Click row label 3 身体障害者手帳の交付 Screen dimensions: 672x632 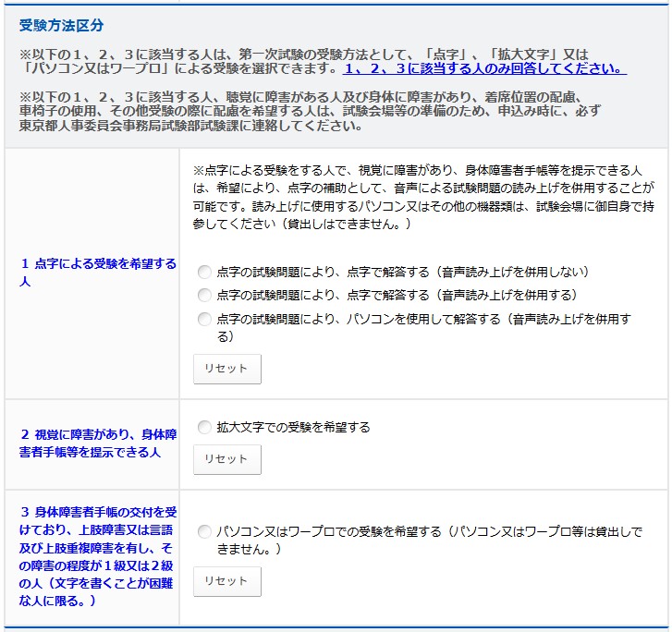pyautogui.click(x=97, y=557)
